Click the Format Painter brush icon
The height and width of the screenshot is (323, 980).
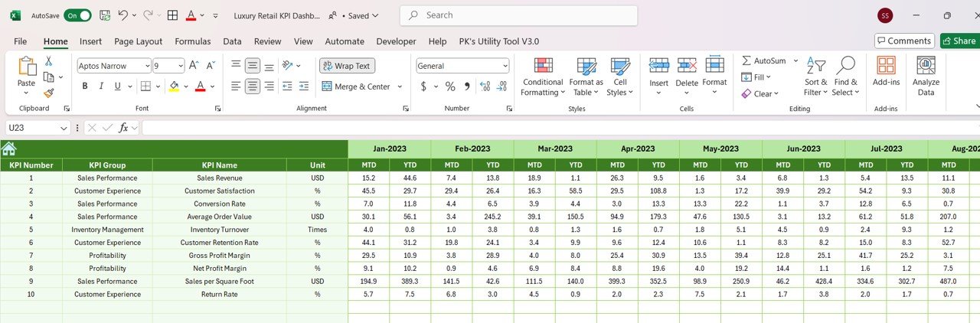[49, 93]
